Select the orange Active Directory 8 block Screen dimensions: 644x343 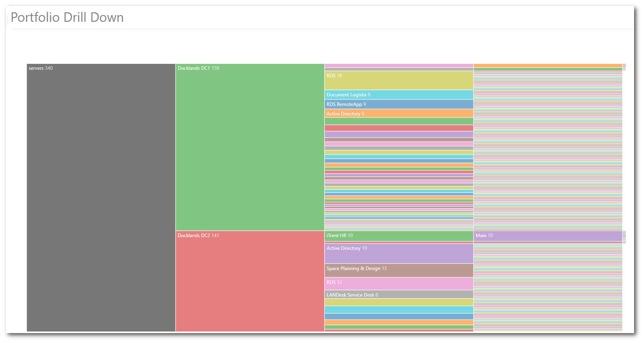pyautogui.click(x=399, y=114)
